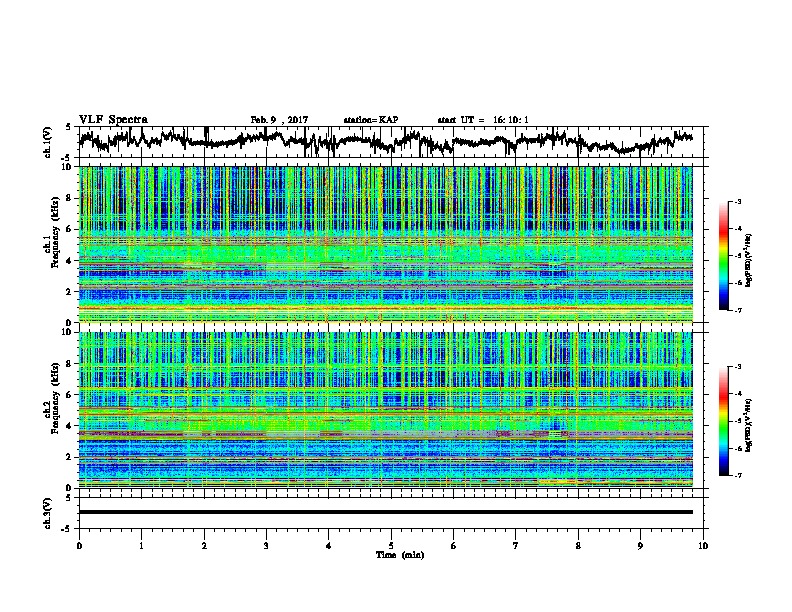Click the "ch.1(V)" vertical axis label
This screenshot has height=612, width=792.
[x=47, y=142]
